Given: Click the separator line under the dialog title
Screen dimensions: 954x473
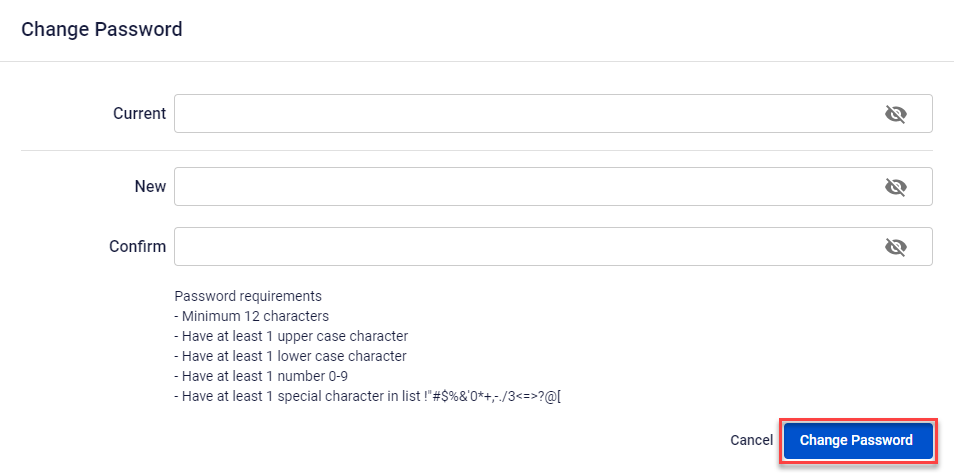Looking at the screenshot, I should click(x=477, y=62).
